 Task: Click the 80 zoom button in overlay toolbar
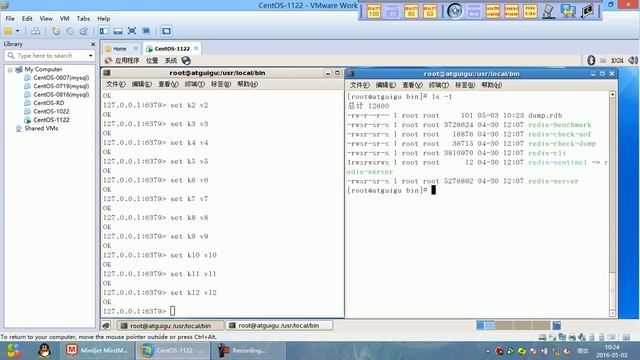[411, 11]
